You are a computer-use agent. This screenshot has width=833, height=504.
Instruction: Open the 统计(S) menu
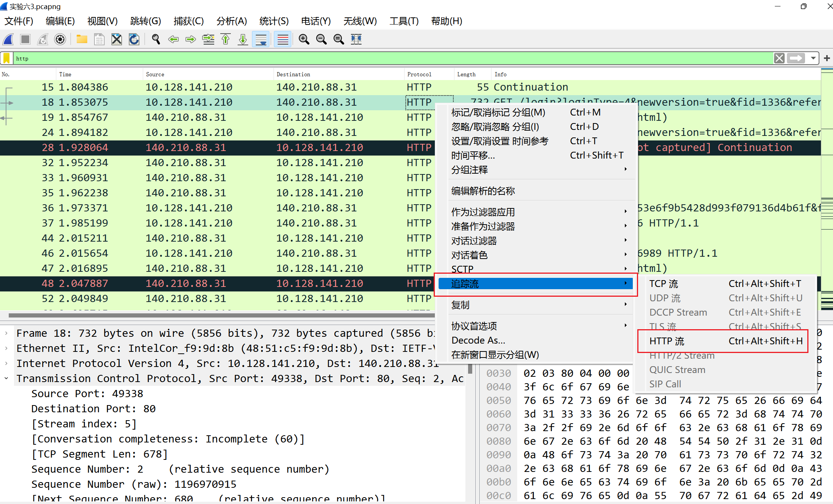click(x=274, y=21)
